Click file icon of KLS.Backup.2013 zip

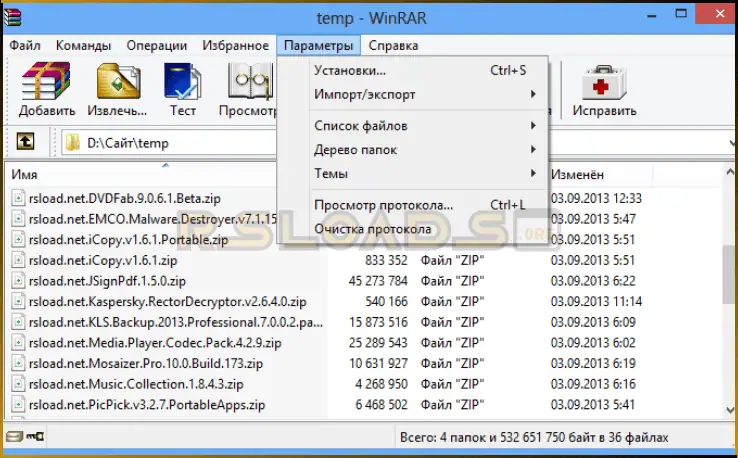[18, 322]
